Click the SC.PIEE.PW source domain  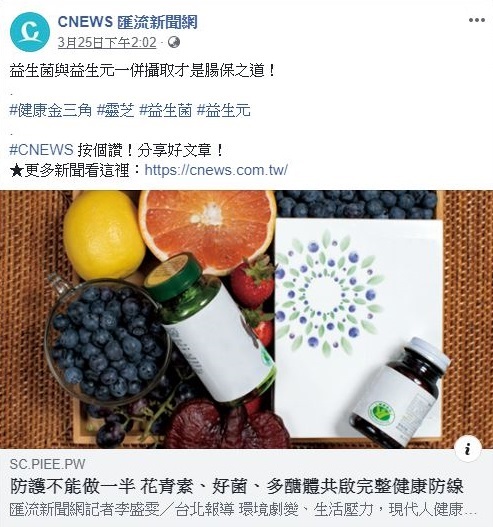coord(47,464)
